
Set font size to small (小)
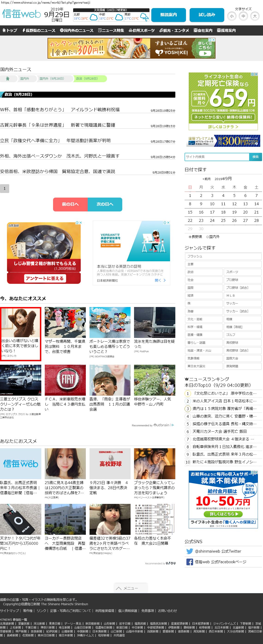click(x=232, y=16)
